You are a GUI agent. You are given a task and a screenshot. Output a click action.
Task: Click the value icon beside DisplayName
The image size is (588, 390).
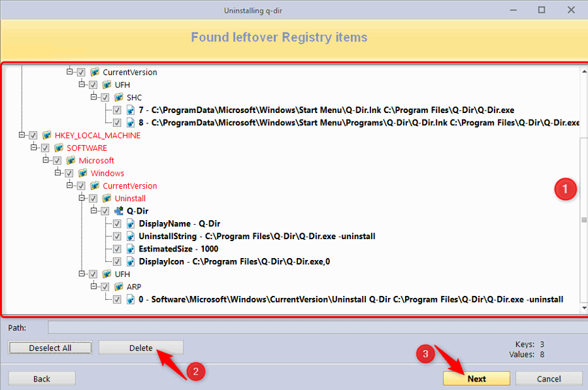131,224
